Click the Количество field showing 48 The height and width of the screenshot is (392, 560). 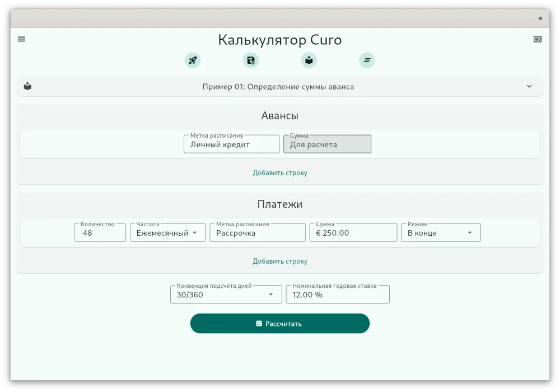pyautogui.click(x=100, y=233)
